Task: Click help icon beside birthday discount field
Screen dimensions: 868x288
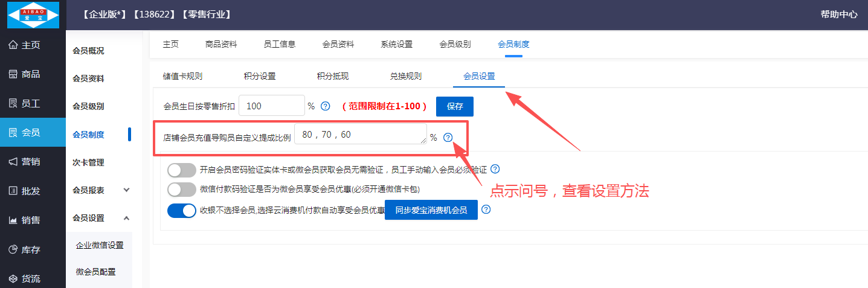Action: tap(325, 106)
